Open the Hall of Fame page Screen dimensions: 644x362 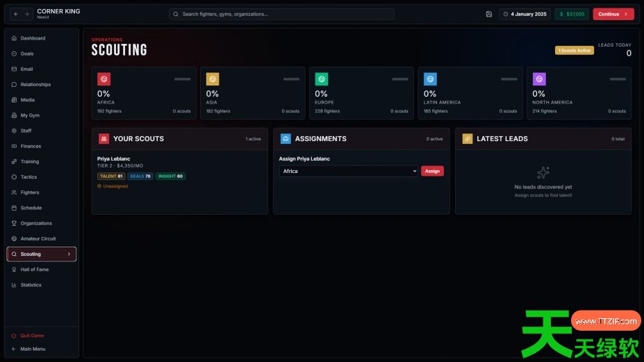click(x=41, y=270)
